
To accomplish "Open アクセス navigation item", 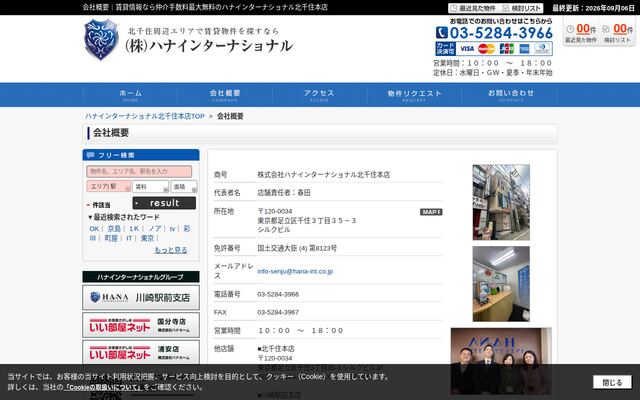I will click(319, 95).
